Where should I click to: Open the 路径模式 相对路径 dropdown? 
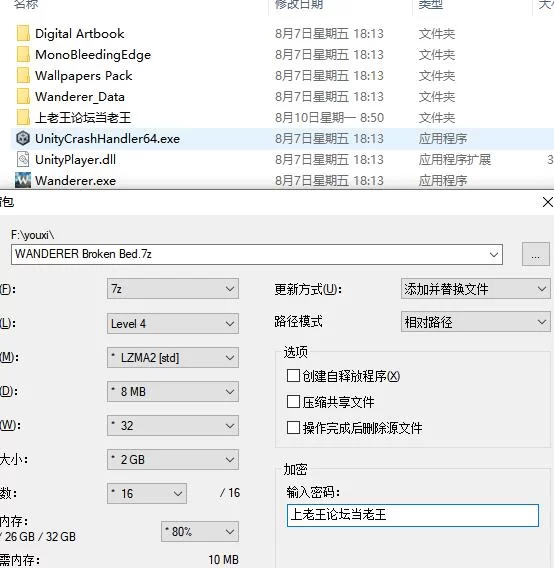click(x=476, y=322)
